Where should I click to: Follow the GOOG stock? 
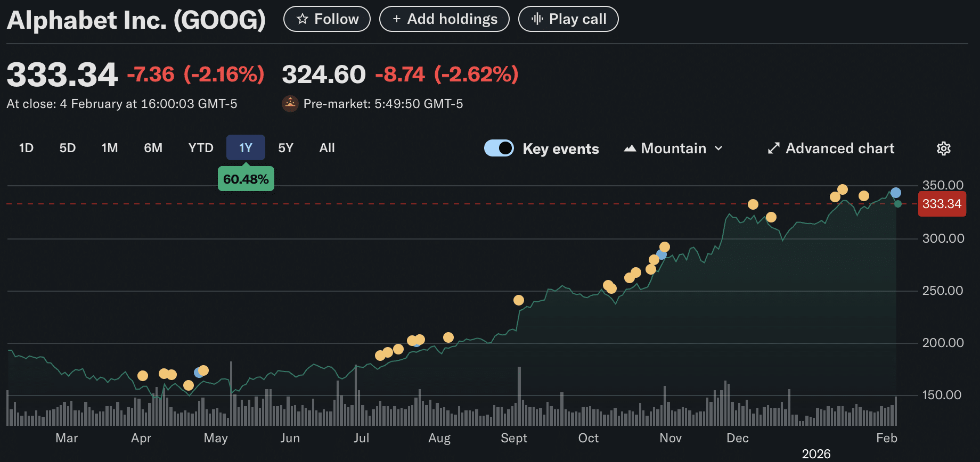[327, 19]
